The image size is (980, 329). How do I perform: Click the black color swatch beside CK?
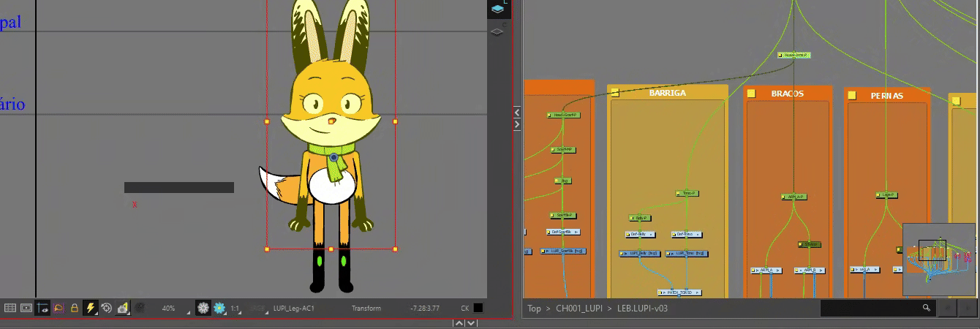(478, 309)
